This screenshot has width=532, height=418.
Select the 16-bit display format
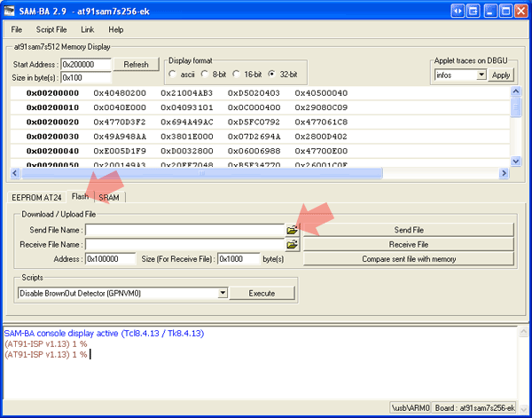[x=236, y=74]
